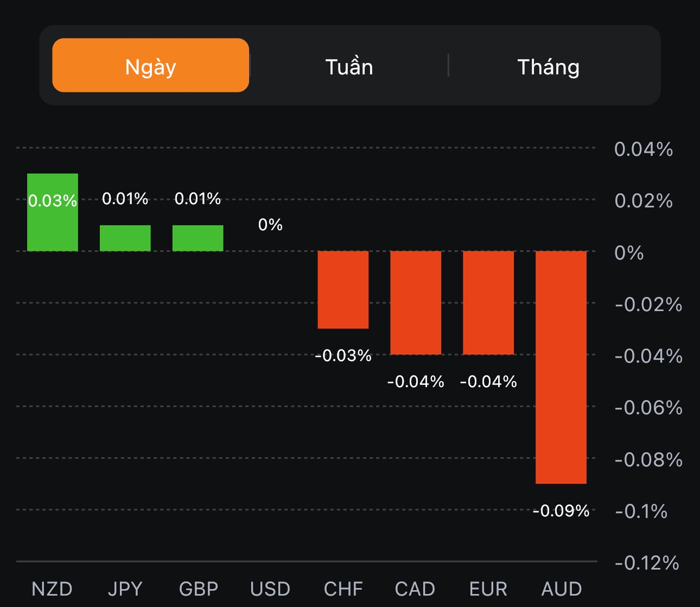Select the CHF axis label

(343, 589)
